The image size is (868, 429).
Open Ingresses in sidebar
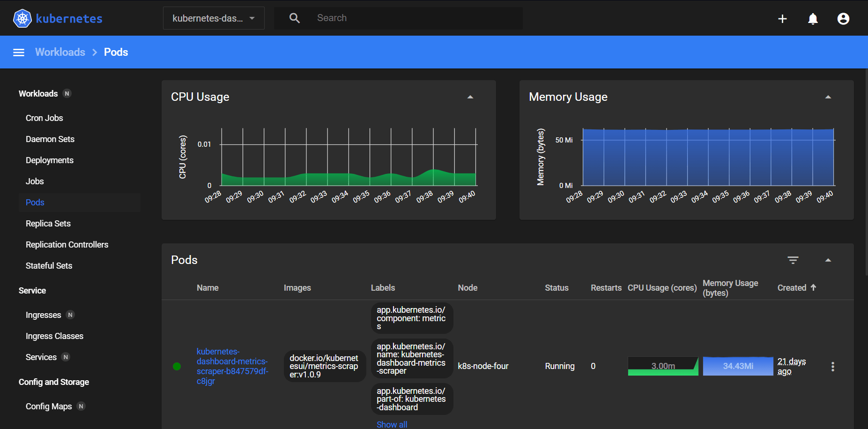pos(44,315)
